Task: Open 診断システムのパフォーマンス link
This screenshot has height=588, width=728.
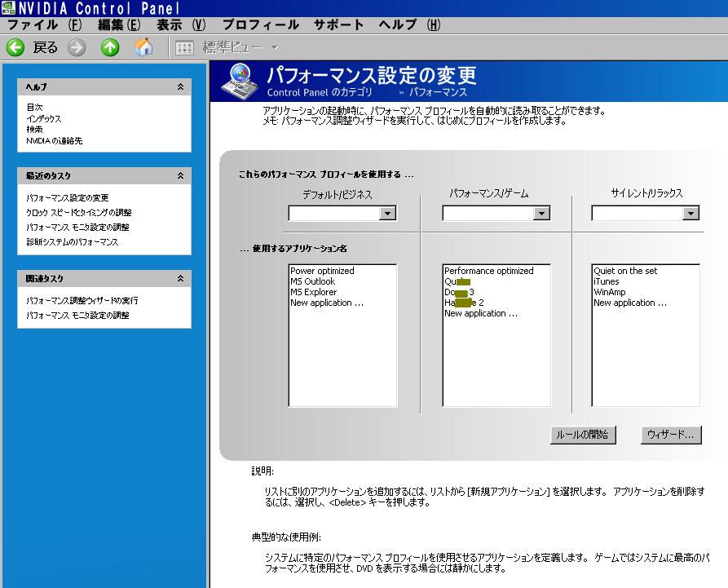Action: pos(72,242)
